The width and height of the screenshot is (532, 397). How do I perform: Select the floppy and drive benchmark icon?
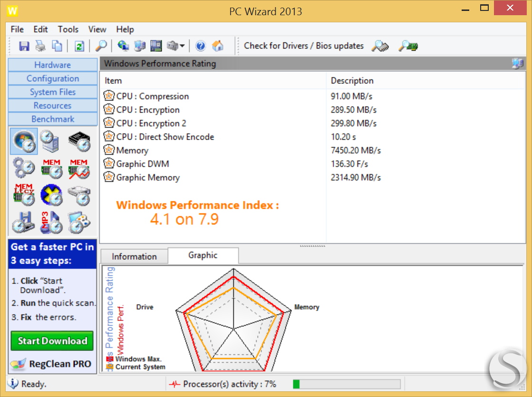pos(24,222)
